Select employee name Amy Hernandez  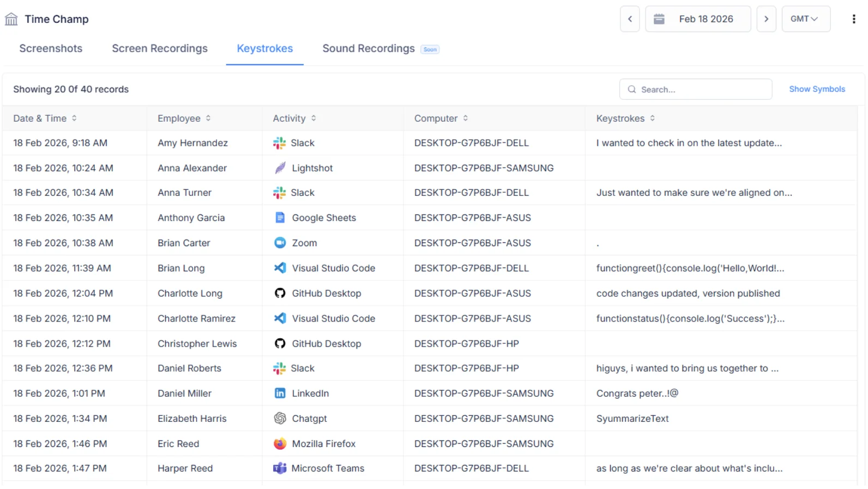193,143
